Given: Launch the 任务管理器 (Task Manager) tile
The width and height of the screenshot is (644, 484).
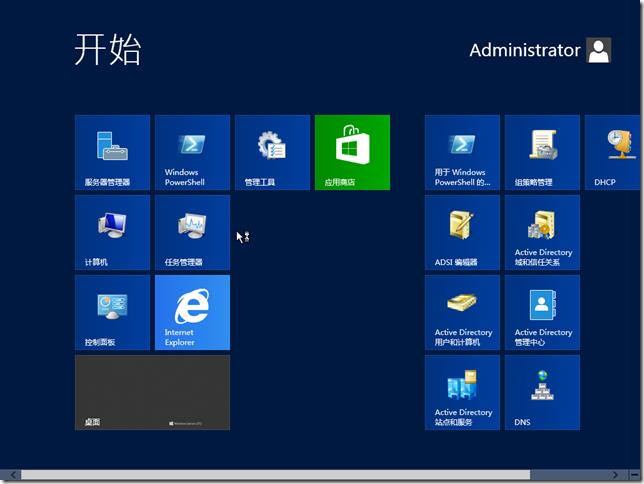Looking at the screenshot, I should tap(192, 233).
